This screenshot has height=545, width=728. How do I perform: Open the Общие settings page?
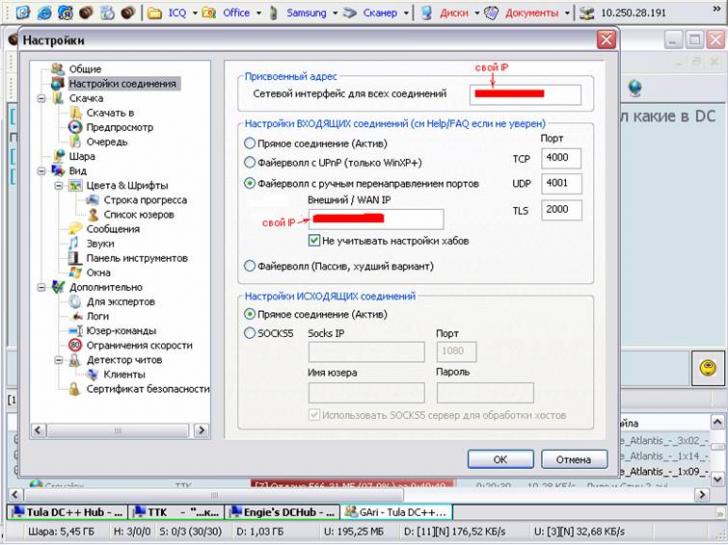coord(84,69)
